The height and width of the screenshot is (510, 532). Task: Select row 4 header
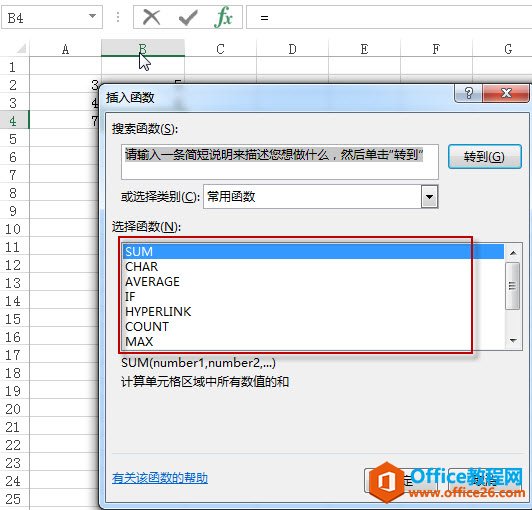14,121
